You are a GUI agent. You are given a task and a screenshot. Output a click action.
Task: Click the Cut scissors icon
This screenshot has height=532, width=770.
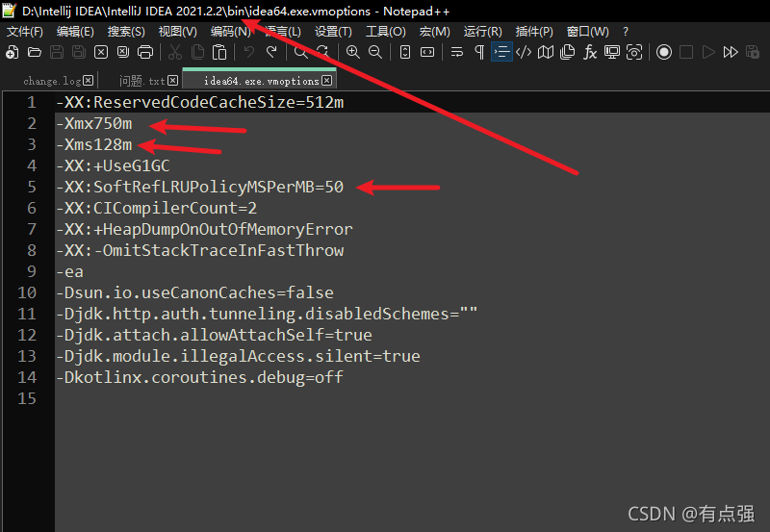pyautogui.click(x=175, y=52)
